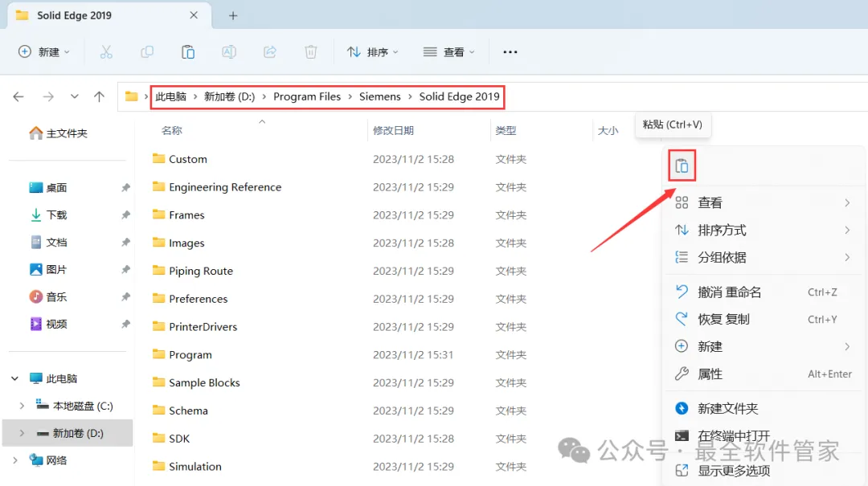Click 新加卷 (D:) in address bar
This screenshot has height=486, width=868.
coord(229,97)
